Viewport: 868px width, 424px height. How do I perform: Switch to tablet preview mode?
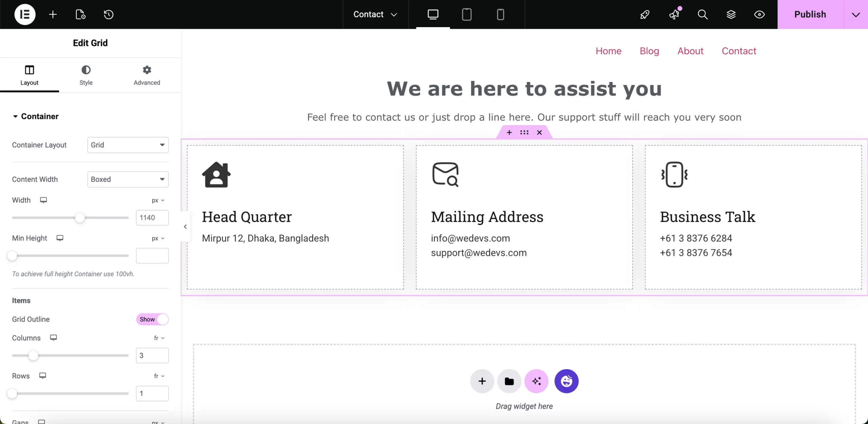[x=467, y=14]
